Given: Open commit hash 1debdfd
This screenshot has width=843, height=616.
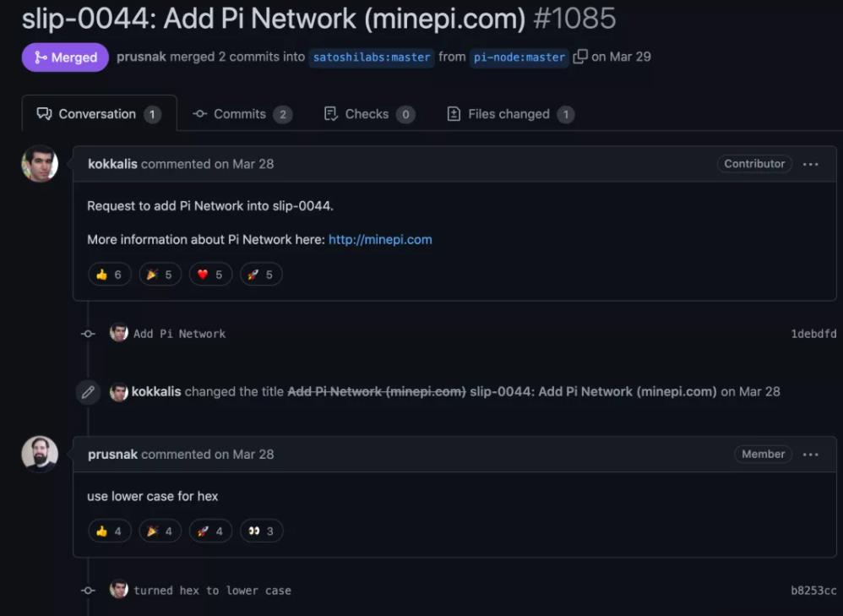Looking at the screenshot, I should (813, 334).
